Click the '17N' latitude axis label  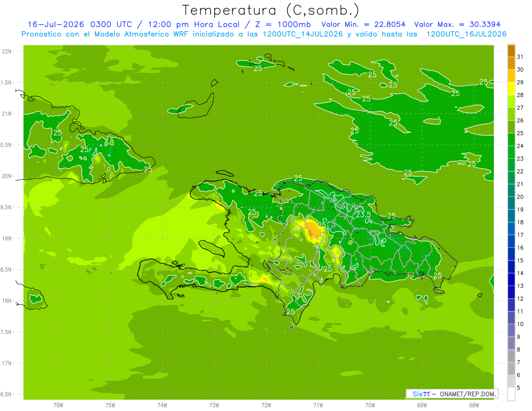point(7,363)
